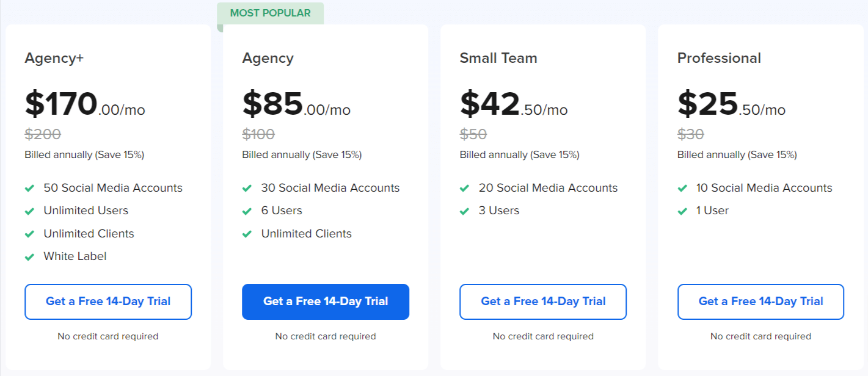Get a free trial for Professional plan

pos(760,302)
